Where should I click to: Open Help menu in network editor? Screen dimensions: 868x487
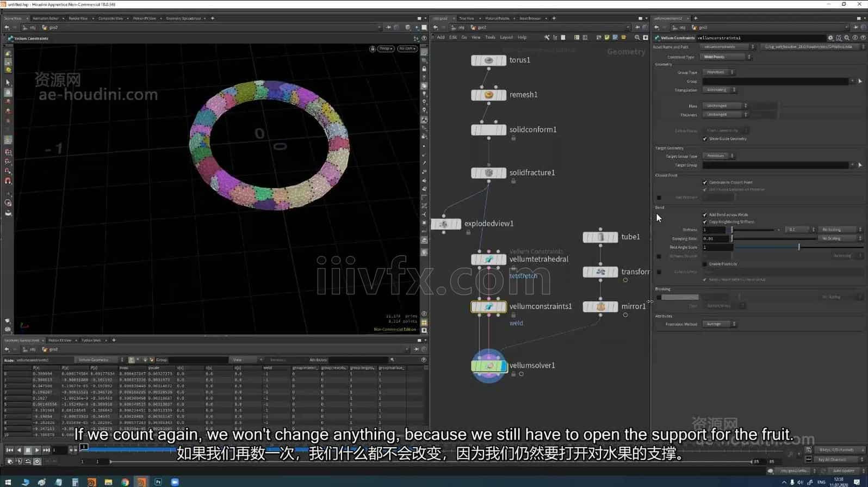[x=522, y=38]
